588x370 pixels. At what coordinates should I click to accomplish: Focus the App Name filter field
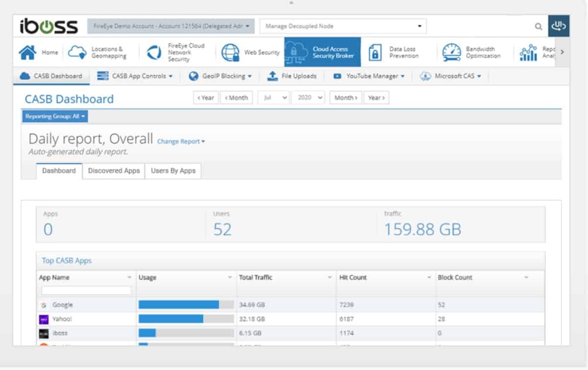tap(86, 291)
